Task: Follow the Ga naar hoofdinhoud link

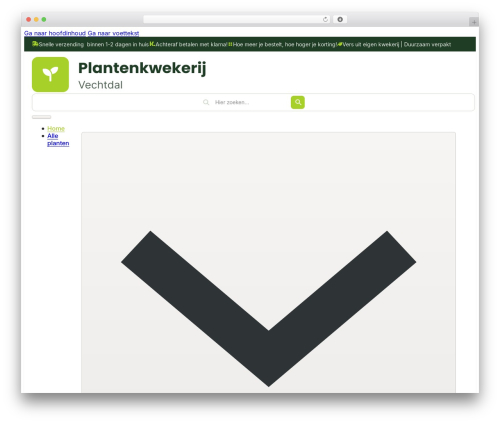Action: [55, 33]
